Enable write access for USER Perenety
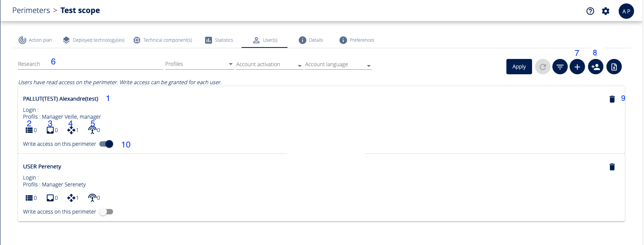This screenshot has height=245, width=644. [x=106, y=212]
